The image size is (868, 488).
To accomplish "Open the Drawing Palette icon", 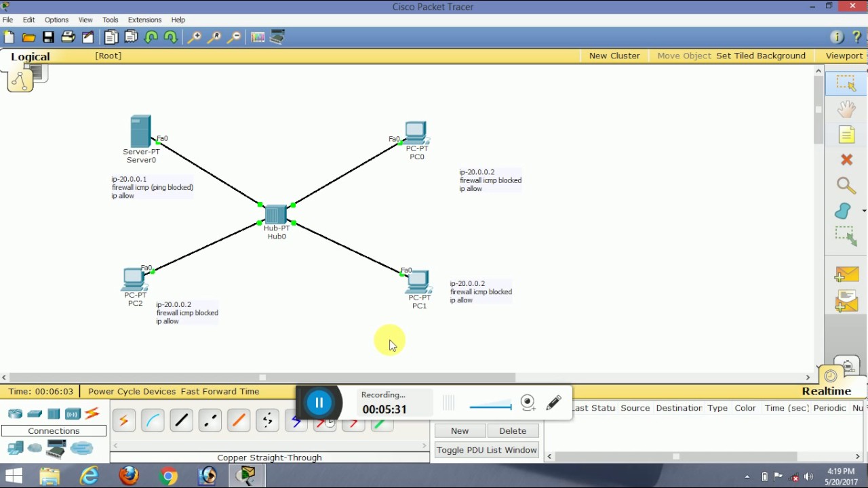I will pyautogui.click(x=258, y=37).
